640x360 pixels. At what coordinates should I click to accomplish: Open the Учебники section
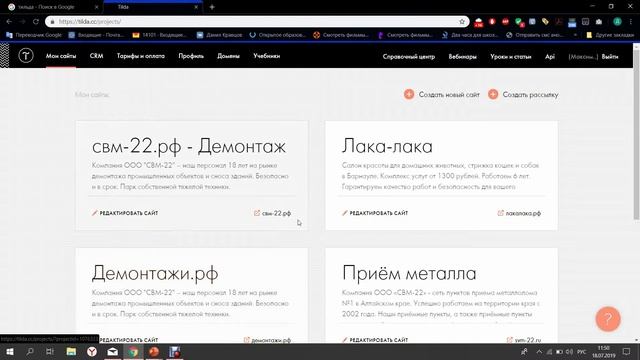coord(267,56)
